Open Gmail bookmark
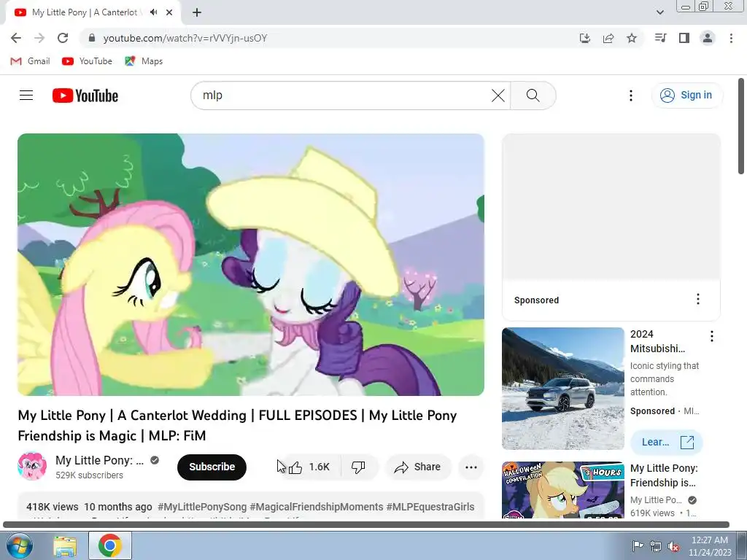This screenshot has width=747, height=560. (30, 61)
